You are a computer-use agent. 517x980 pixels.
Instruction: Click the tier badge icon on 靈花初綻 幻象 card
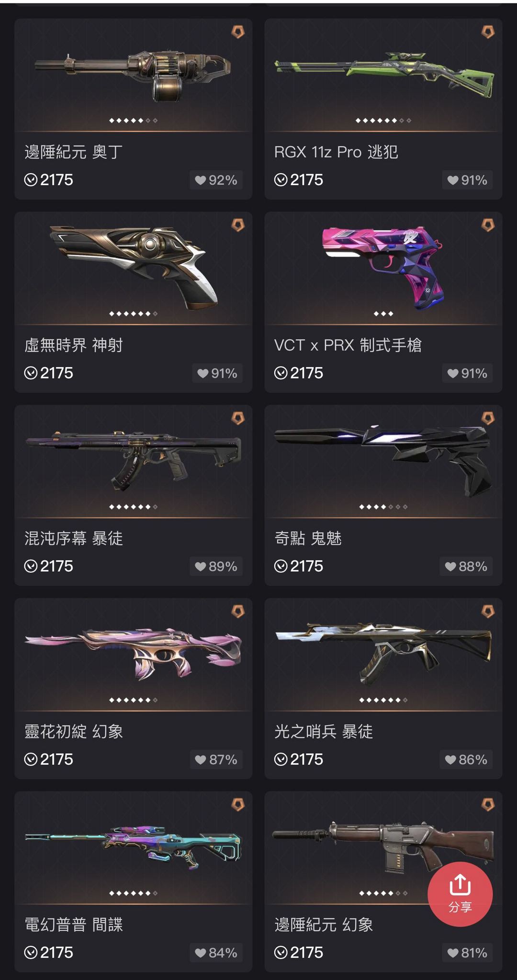click(x=238, y=611)
